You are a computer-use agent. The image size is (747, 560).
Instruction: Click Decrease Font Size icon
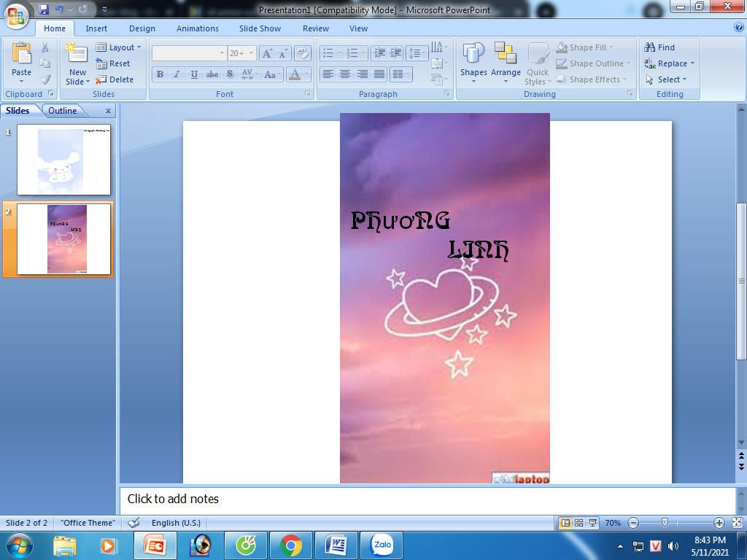point(284,53)
